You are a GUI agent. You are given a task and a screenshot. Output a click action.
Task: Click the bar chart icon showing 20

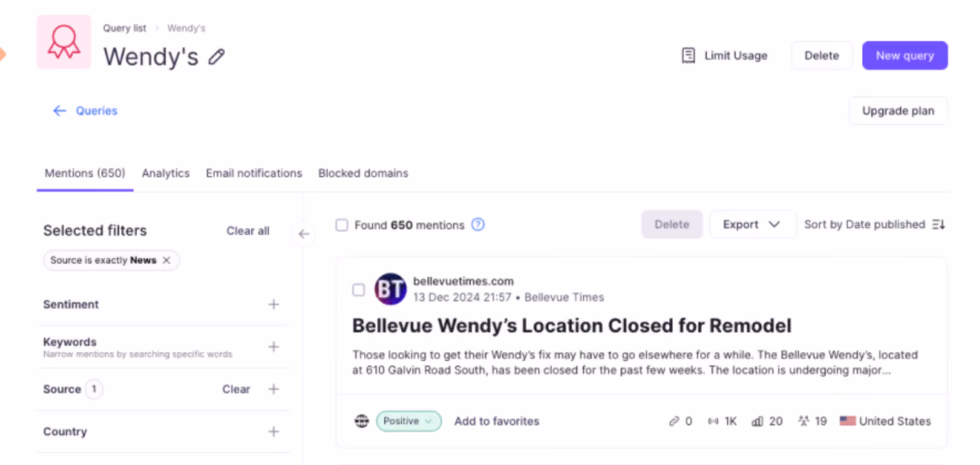point(757,421)
